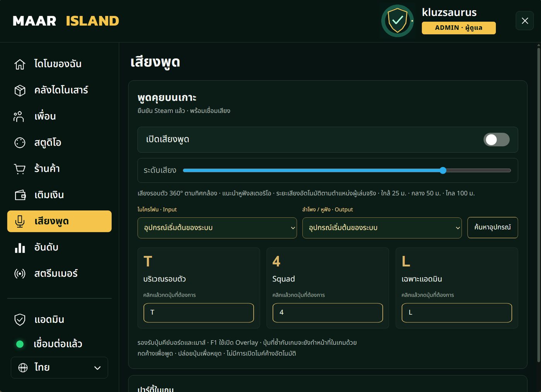The image size is (541, 392).
Task: Click the เฉพาะแอดมิน keybind field showing L
Action: (x=457, y=313)
